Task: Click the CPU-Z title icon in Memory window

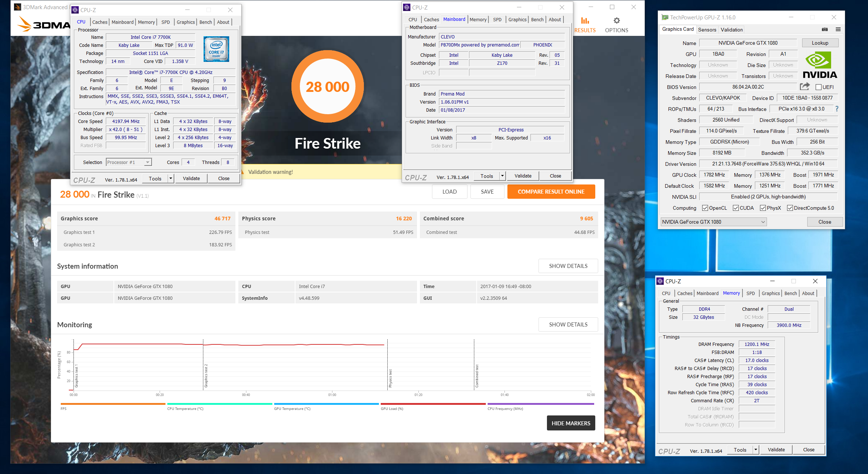Action: click(x=660, y=281)
